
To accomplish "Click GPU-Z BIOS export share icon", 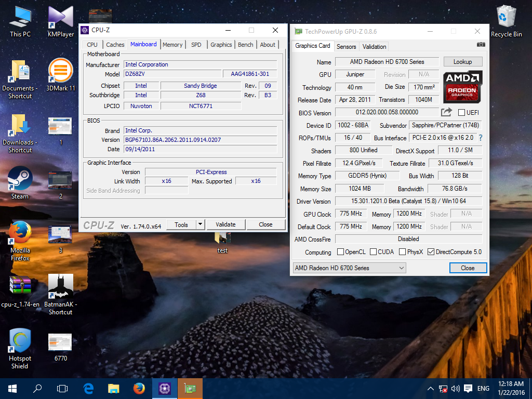I will 446,112.
